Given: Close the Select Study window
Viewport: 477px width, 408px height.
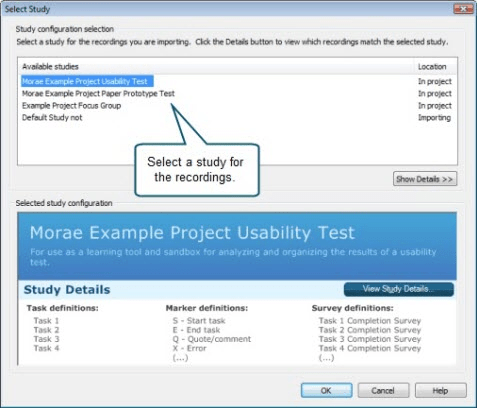Looking at the screenshot, I should tap(463, 9).
